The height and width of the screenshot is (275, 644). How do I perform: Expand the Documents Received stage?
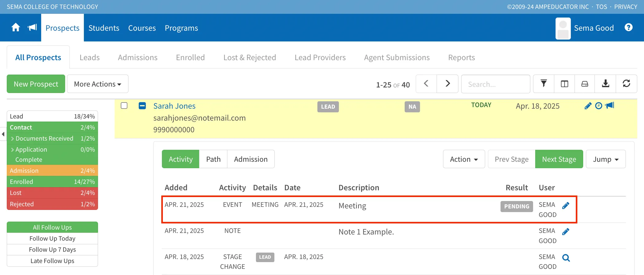[13, 139]
